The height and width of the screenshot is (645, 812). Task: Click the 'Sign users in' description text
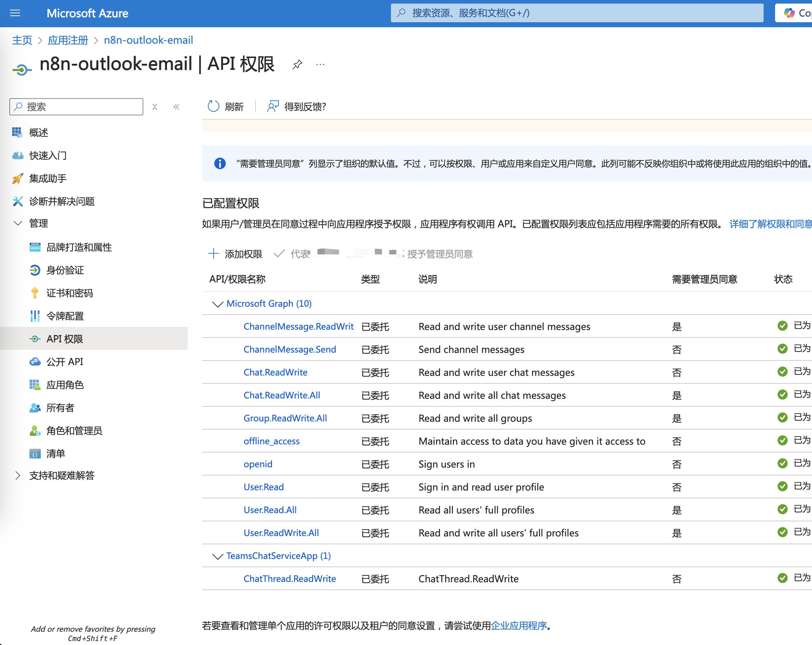(446, 464)
